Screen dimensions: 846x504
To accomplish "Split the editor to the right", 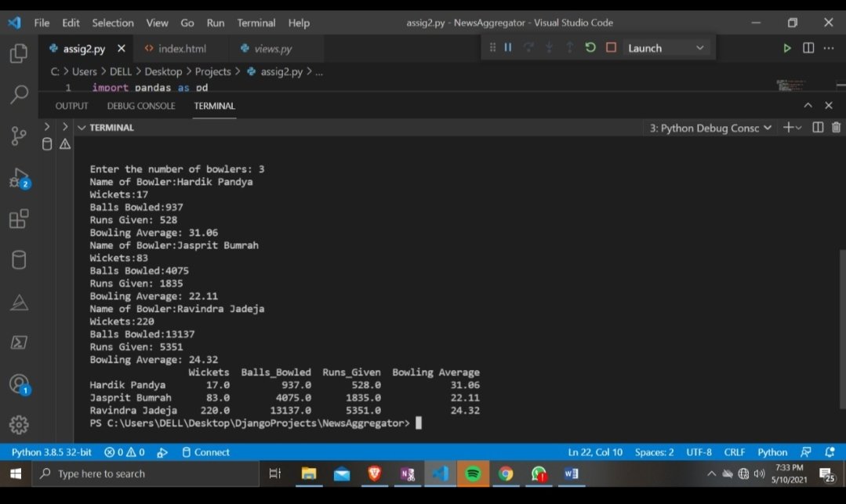I will (808, 48).
